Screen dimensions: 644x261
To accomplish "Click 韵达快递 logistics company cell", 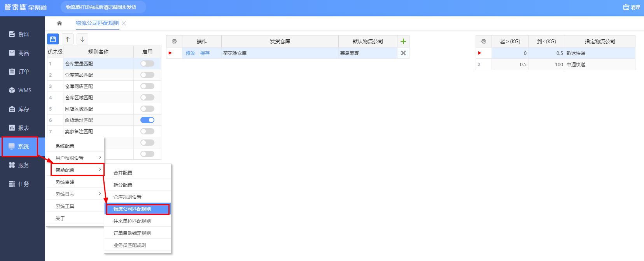I will [600, 53].
